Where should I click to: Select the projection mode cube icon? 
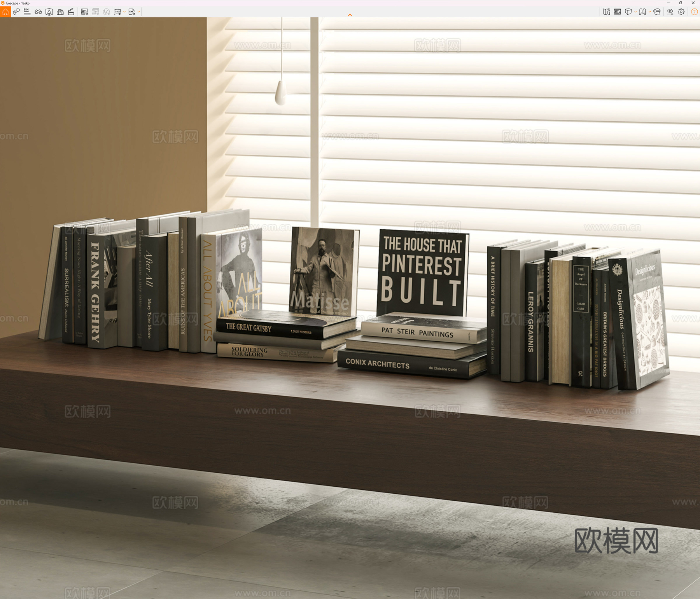[628, 12]
